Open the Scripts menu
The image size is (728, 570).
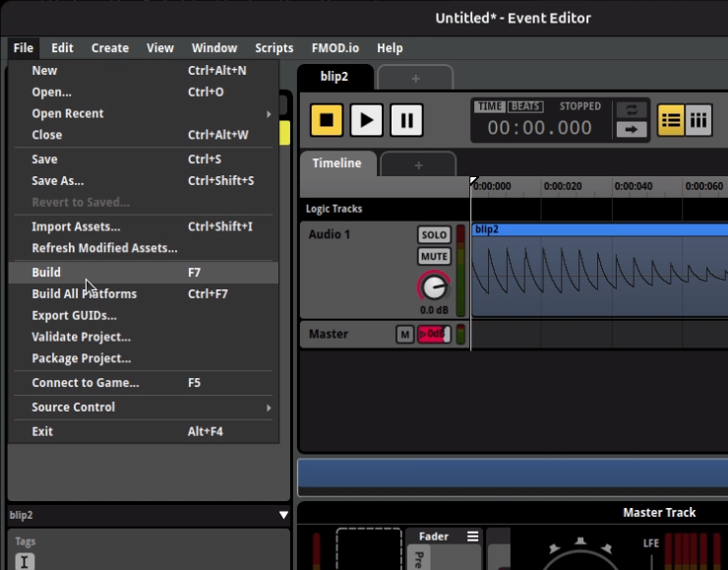pos(273,48)
